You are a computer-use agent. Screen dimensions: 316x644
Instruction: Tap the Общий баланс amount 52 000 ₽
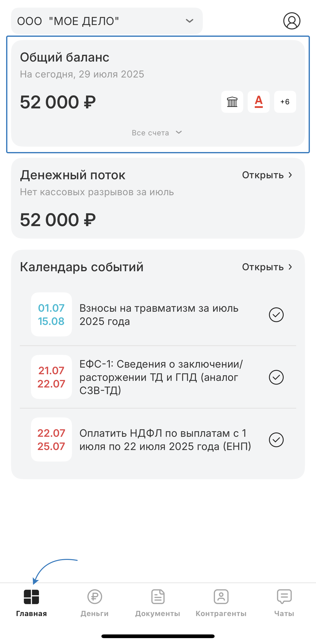coord(58,102)
